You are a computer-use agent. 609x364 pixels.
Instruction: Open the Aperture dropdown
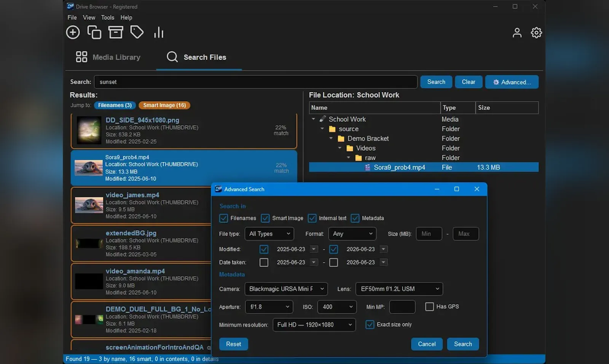pyautogui.click(x=269, y=307)
